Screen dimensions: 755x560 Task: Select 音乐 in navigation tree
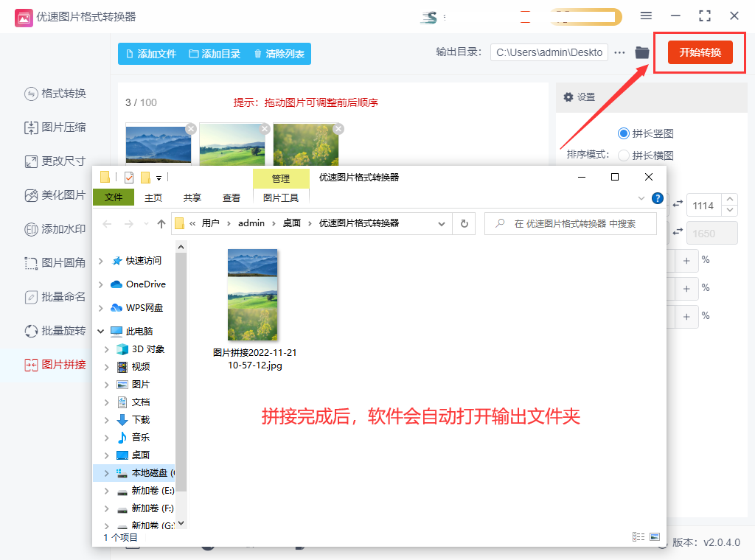click(140, 438)
